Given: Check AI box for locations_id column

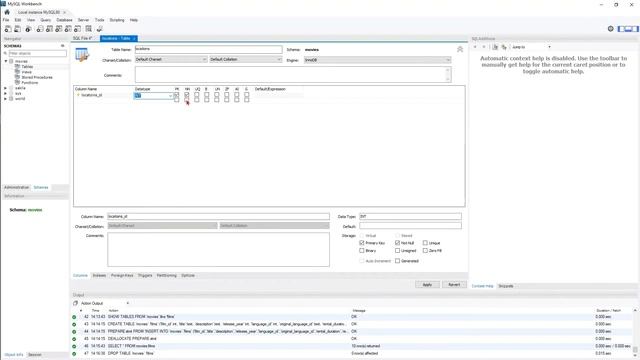Looking at the screenshot, I should (237, 95).
